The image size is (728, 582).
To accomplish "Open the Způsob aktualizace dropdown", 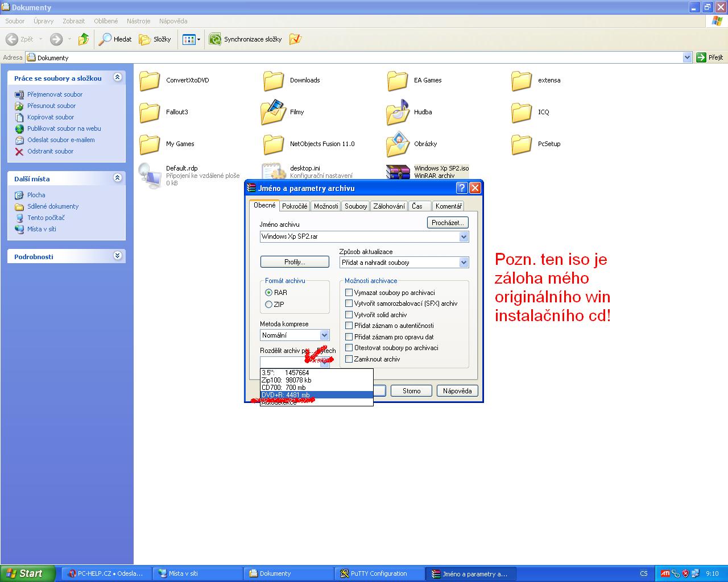I will point(464,263).
